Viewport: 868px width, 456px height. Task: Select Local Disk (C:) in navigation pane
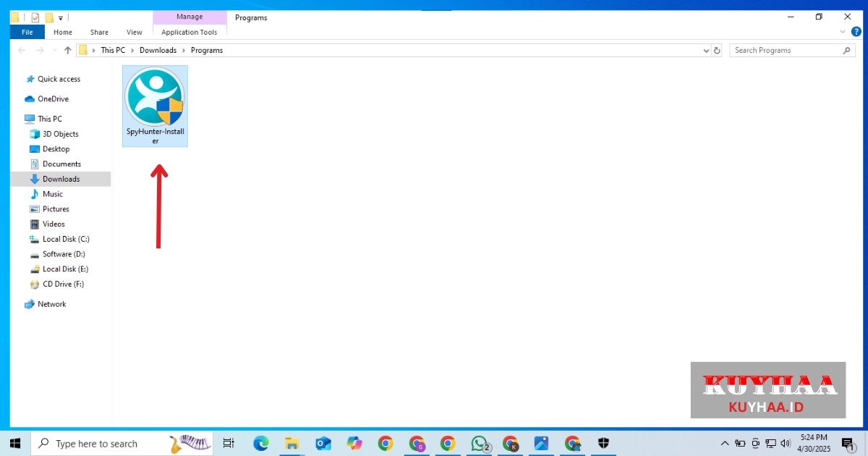pos(66,239)
